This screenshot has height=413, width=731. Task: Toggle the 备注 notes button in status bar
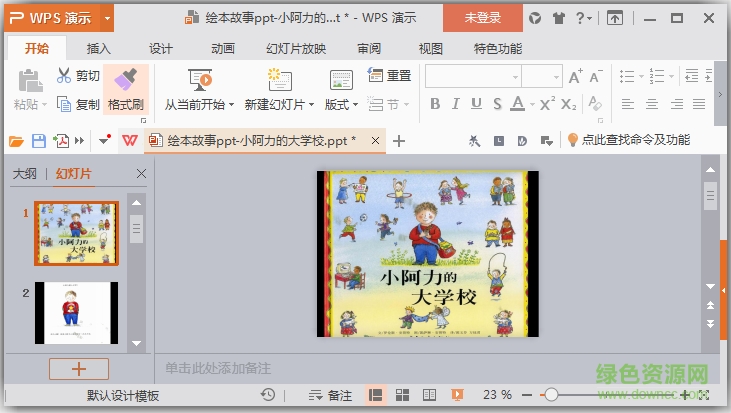[x=330, y=395]
